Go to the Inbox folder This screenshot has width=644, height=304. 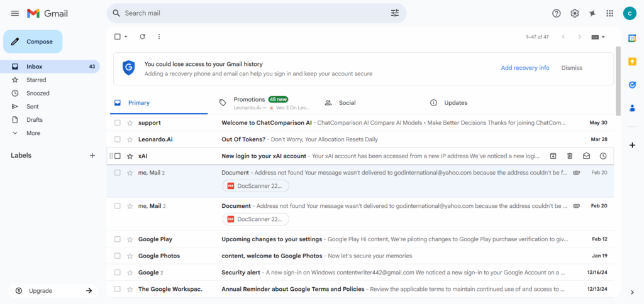(50, 67)
